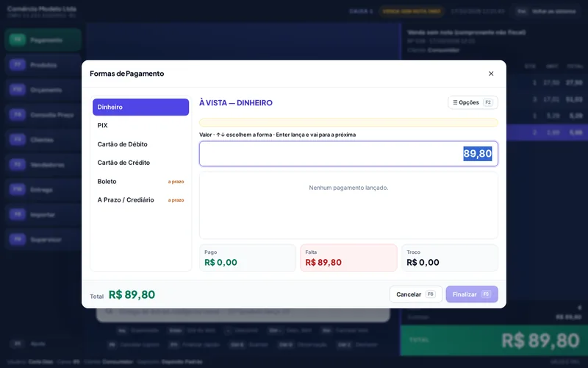The height and width of the screenshot is (368, 588).
Task: Choose PIX as payment method
Action: (140, 125)
